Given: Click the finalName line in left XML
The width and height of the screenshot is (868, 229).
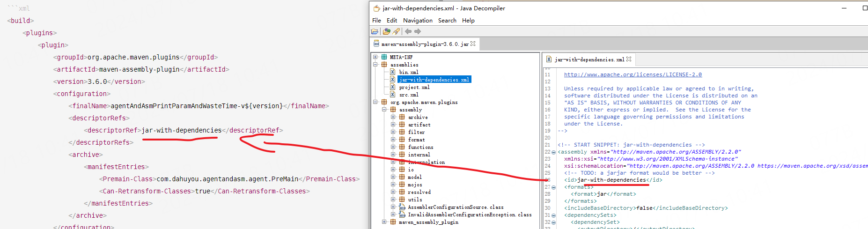Looking at the screenshot, I should (199, 106).
